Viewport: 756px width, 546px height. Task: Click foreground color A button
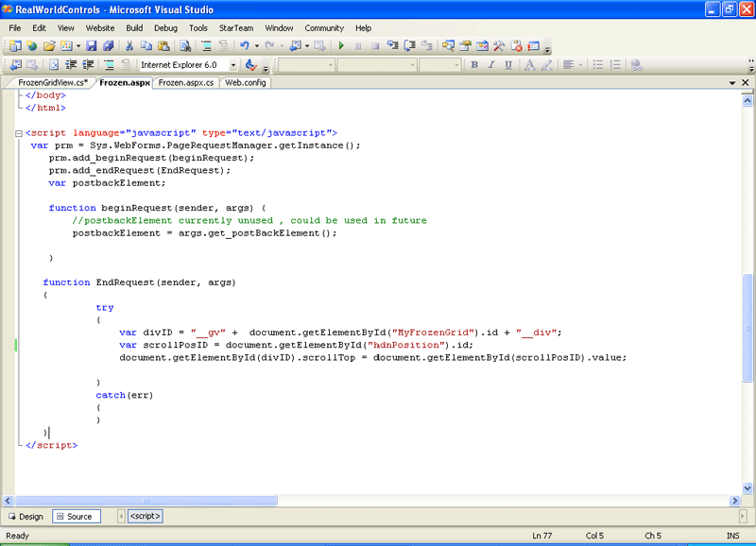point(529,64)
